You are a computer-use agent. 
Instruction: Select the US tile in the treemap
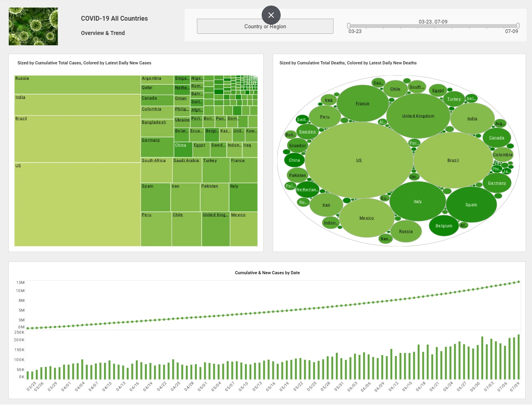pos(77,205)
